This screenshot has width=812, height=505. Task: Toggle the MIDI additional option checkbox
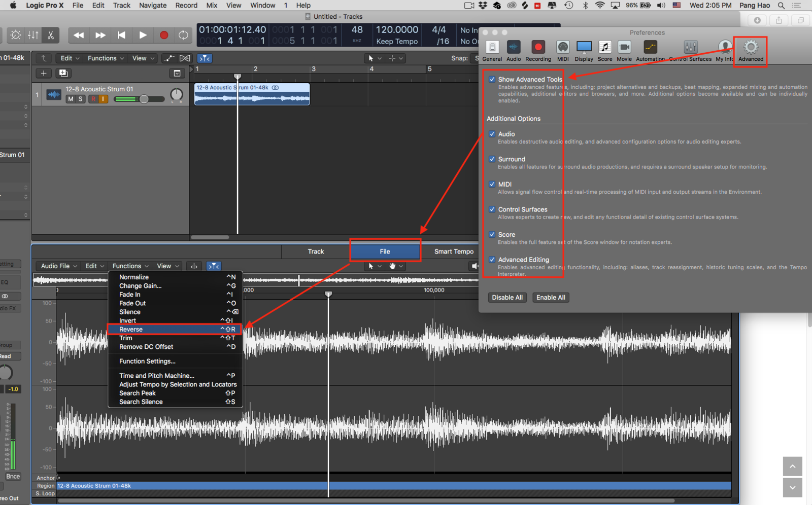492,185
